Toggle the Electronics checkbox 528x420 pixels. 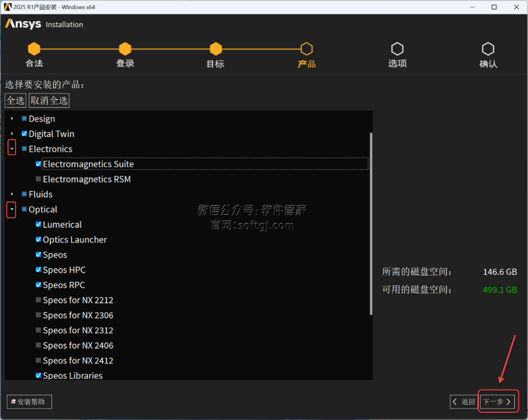(24, 149)
